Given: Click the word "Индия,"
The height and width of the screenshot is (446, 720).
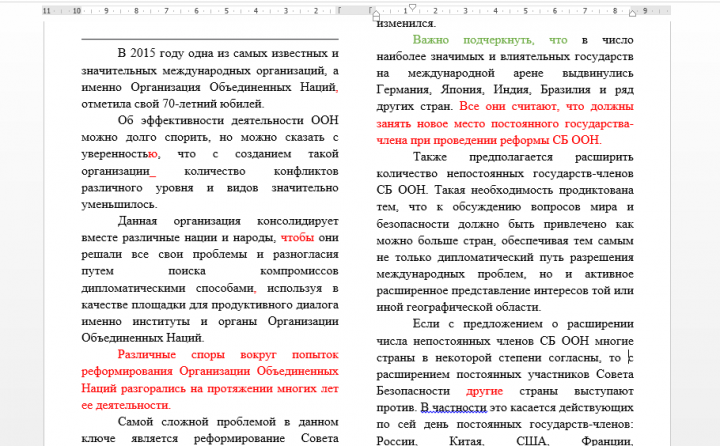Looking at the screenshot, I should [512, 90].
